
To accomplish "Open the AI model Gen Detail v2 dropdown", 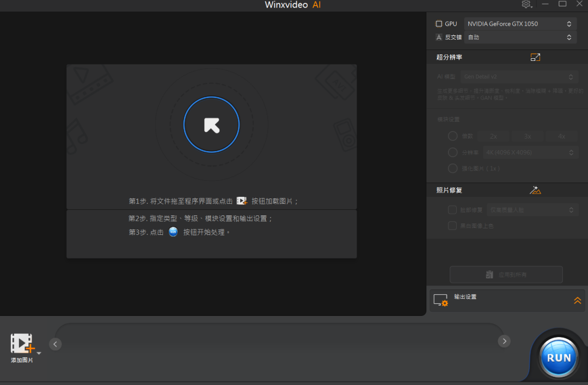I will (x=519, y=77).
